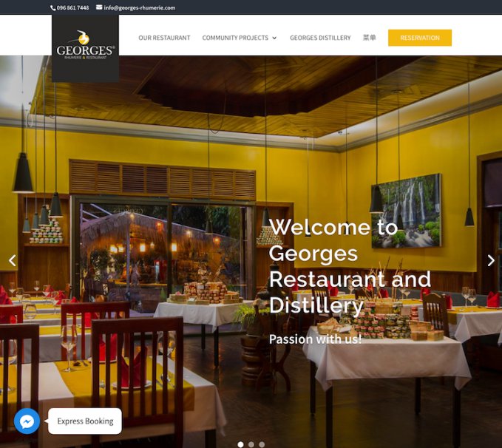Click the Express Booking bubble

pyautogui.click(x=85, y=421)
